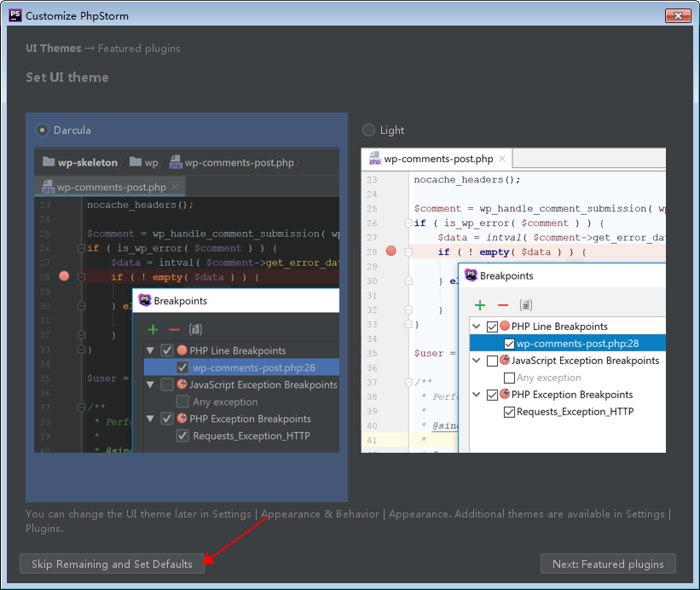Viewport: 700px width, 590px height.
Task: Select the Darcula theme radio button
Action: [42, 130]
